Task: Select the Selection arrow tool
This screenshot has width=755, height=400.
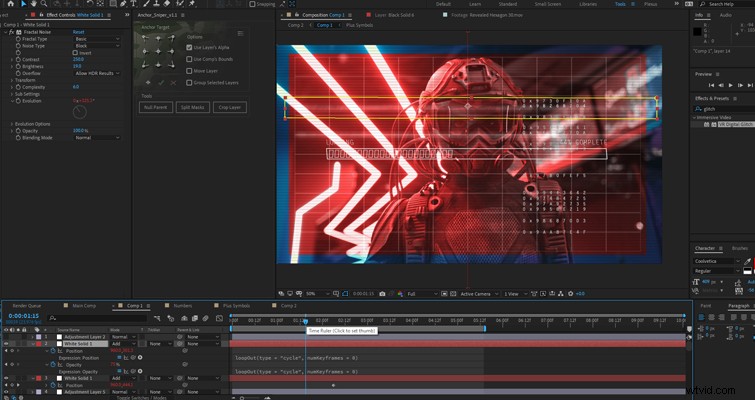Action: point(24,4)
